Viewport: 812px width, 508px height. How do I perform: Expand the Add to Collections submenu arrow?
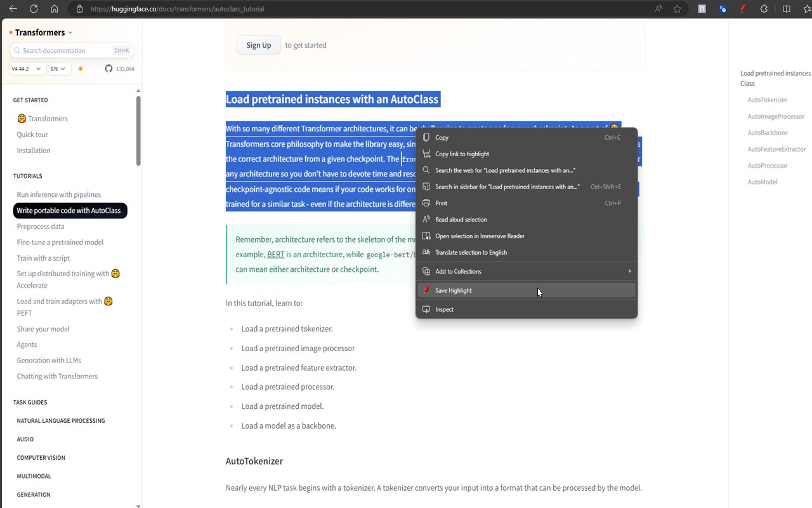point(629,271)
